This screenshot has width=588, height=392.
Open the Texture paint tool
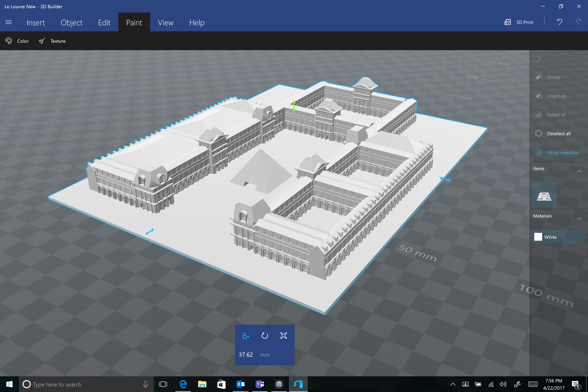tap(52, 41)
